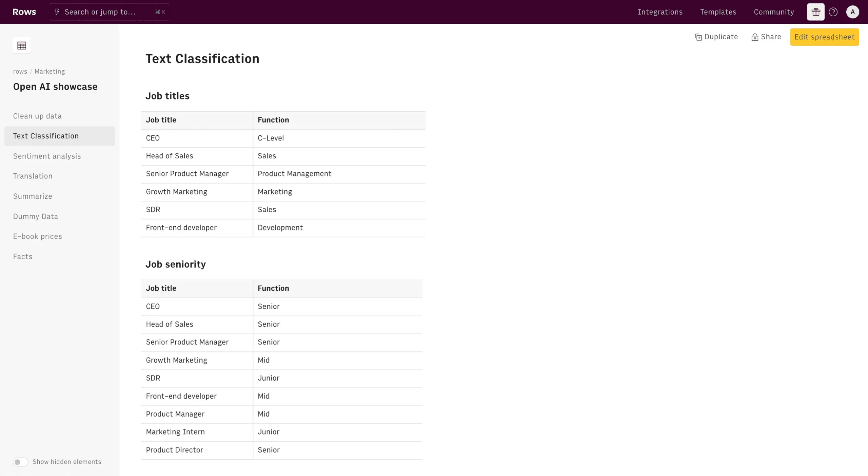
Task: Toggle Show hidden elements switch
Action: 20,462
